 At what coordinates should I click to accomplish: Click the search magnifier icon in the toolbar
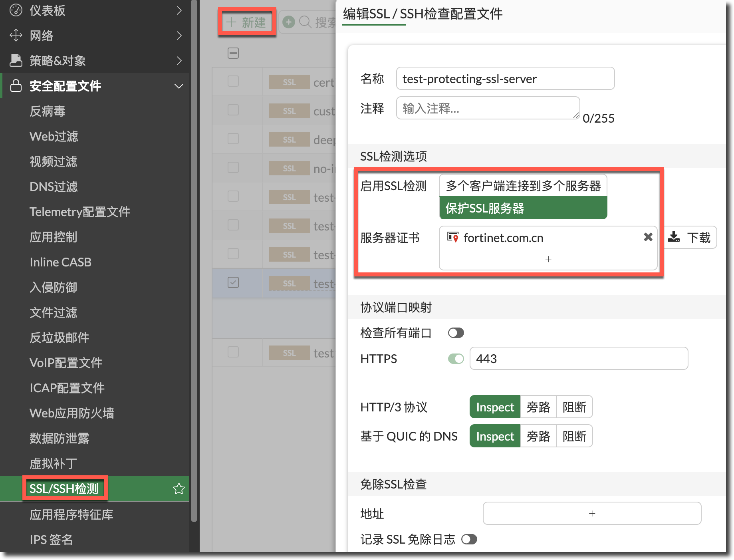point(305,22)
